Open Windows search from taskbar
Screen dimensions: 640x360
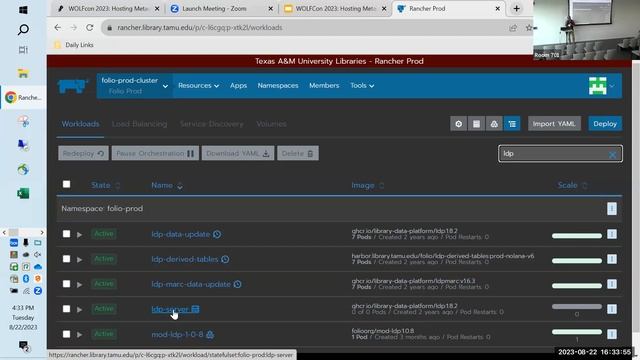click(x=23, y=29)
